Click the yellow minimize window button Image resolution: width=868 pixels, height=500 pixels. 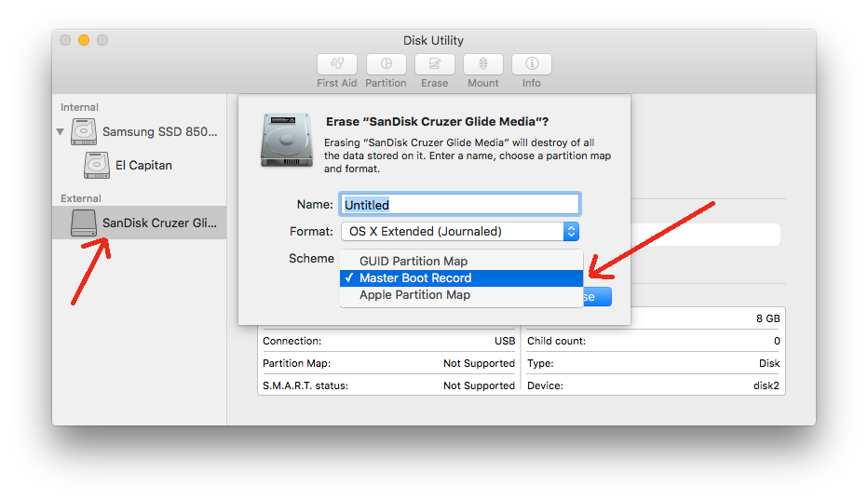coord(84,40)
